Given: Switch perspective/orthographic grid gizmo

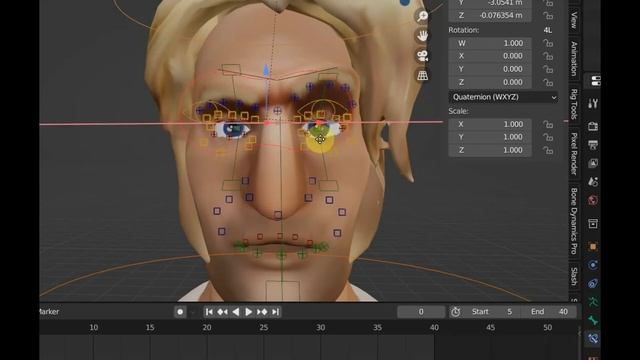Looking at the screenshot, I should click(422, 75).
